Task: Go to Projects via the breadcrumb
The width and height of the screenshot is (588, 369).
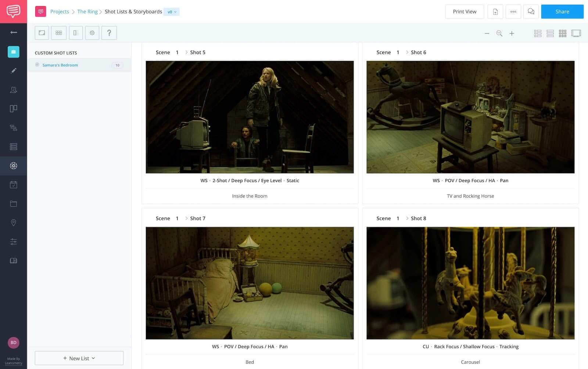Action: [x=60, y=11]
